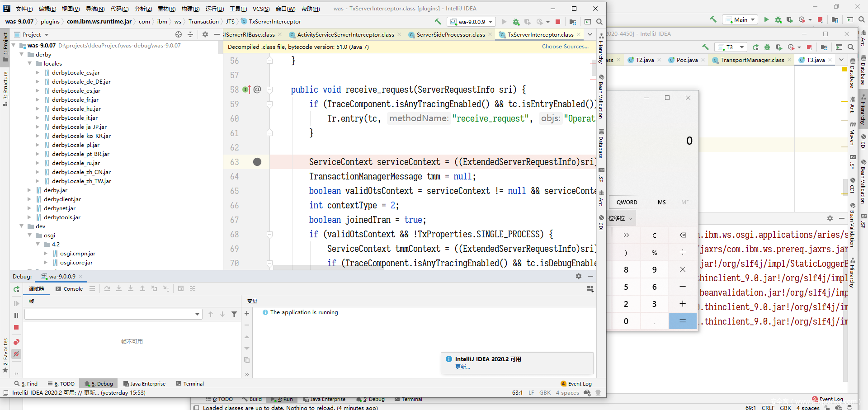
Task: Open View Breakpoints double red circle
Action: (x=16, y=342)
